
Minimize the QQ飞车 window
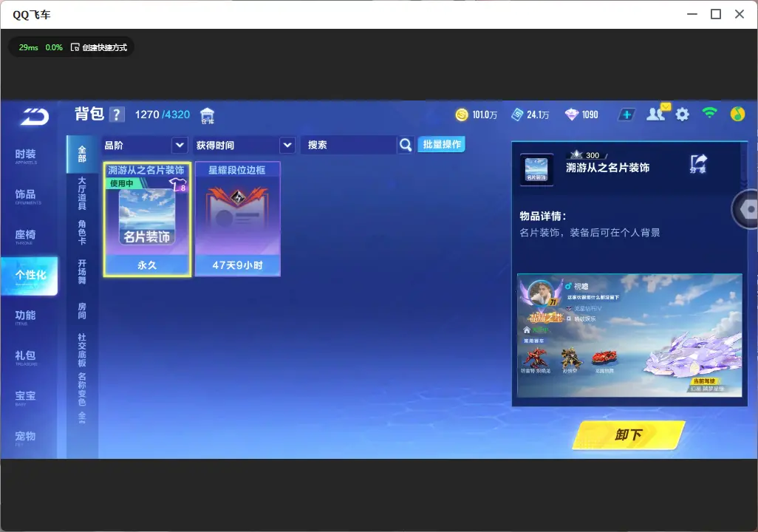(x=692, y=15)
